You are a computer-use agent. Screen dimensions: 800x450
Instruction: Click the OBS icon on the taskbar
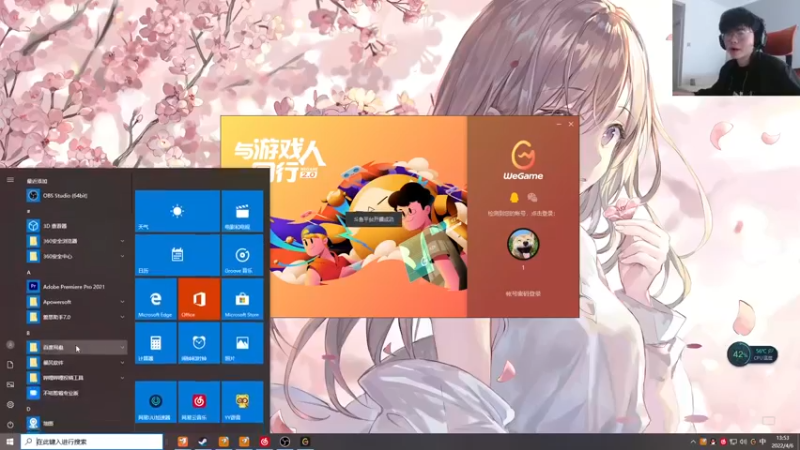tap(285, 442)
